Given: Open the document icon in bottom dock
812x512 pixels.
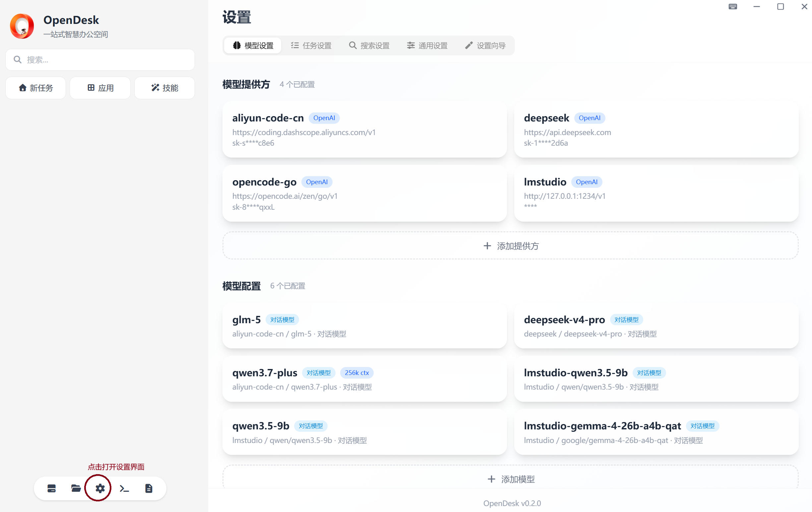Looking at the screenshot, I should pos(149,488).
